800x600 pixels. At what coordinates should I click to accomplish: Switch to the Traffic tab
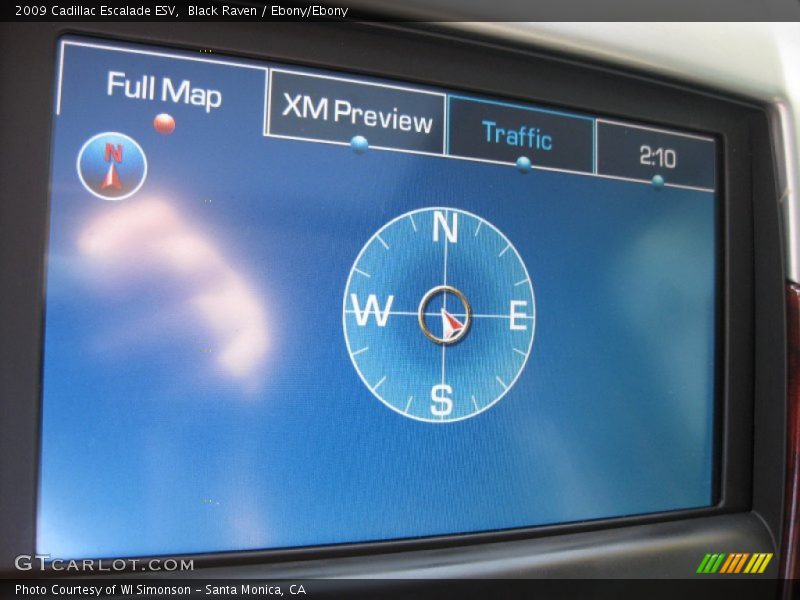(x=520, y=134)
